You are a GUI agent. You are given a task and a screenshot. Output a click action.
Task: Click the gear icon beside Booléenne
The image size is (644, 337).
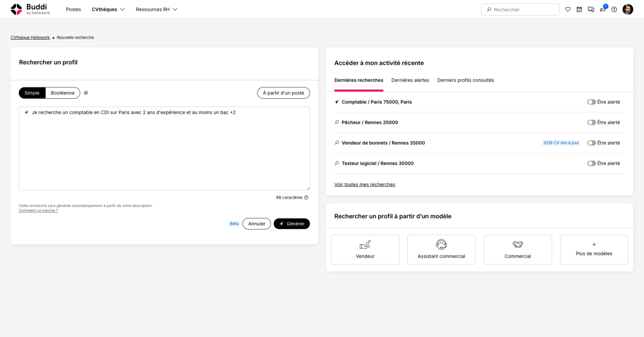[86, 93]
